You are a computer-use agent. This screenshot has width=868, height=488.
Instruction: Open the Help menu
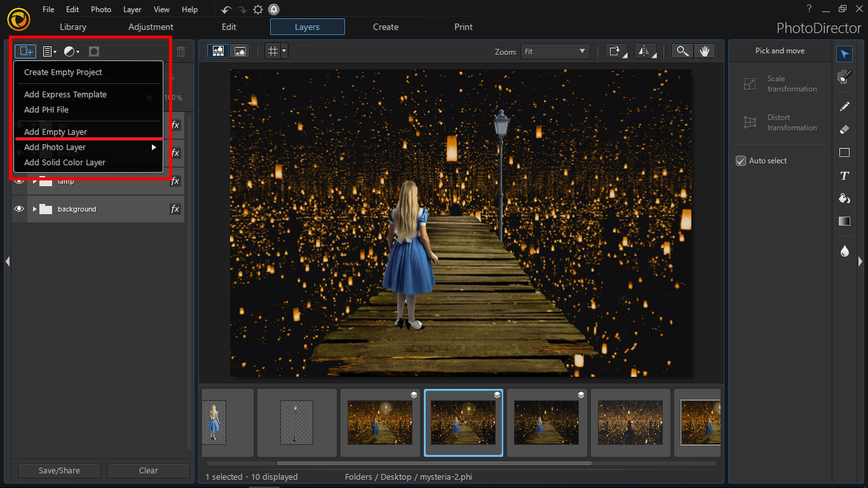[189, 10]
